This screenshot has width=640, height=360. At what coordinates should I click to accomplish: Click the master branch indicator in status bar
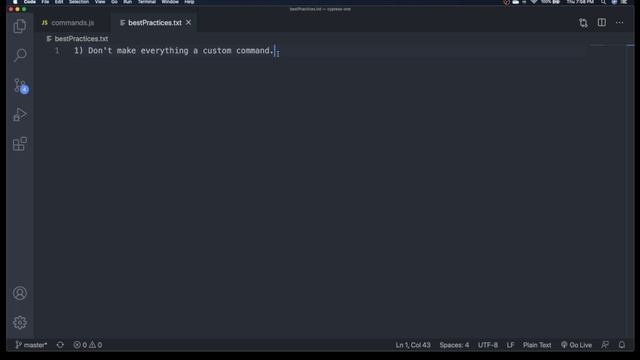tap(31, 345)
